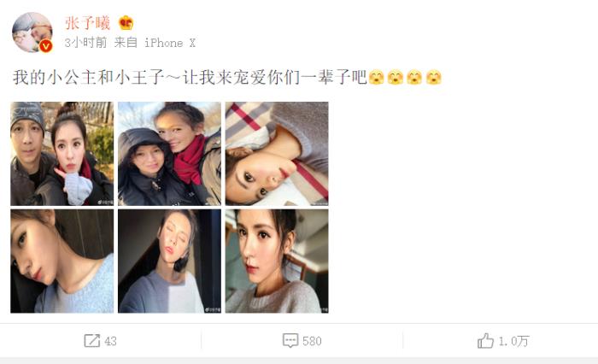Open photo of woman with closed eyes in sunlight
The image size is (598, 364).
point(169,261)
